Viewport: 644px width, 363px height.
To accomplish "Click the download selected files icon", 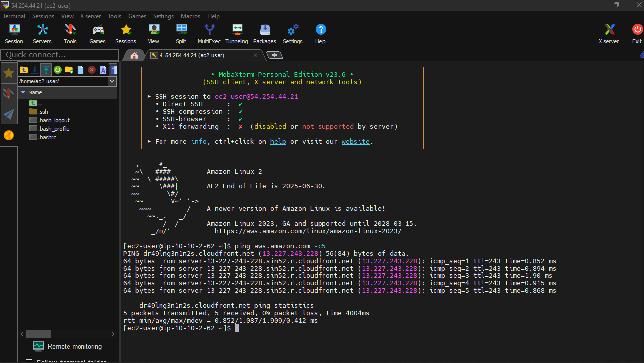I will point(35,70).
